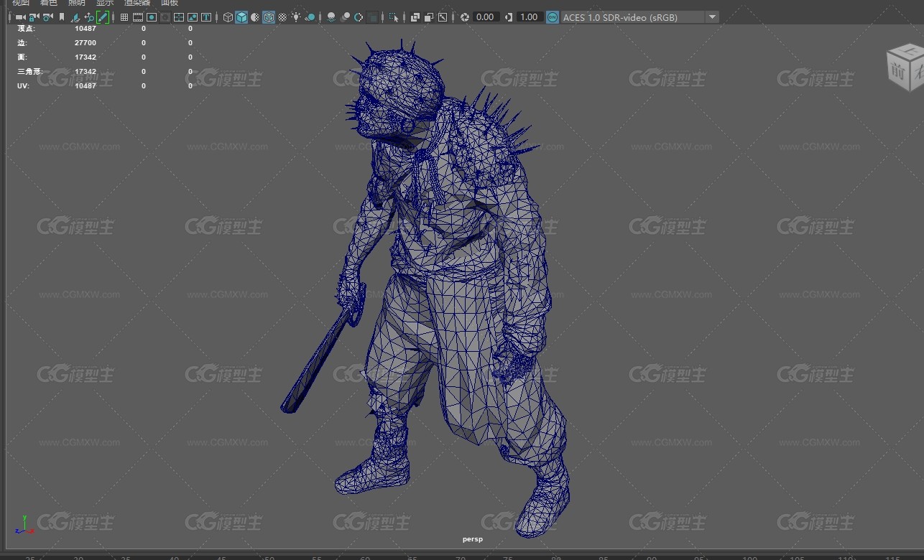Toggle Screen Space Ambient Occlusion icon

(332, 17)
